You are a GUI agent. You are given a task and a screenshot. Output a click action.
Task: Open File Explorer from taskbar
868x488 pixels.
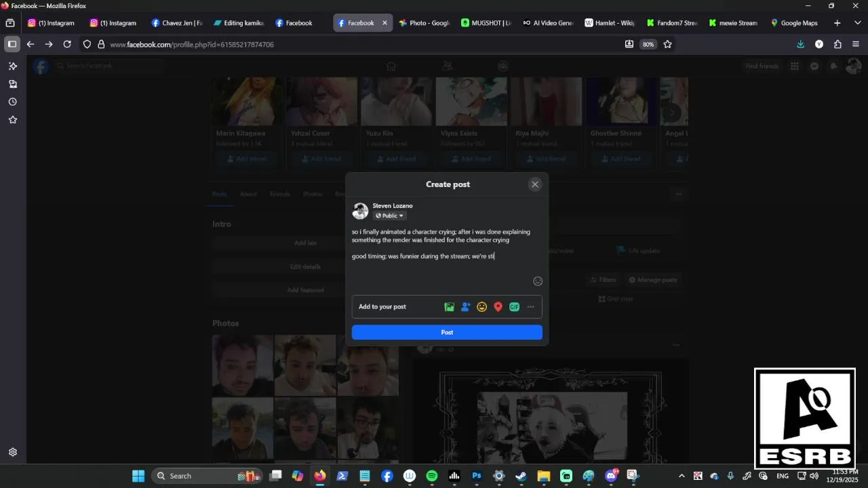(x=544, y=476)
